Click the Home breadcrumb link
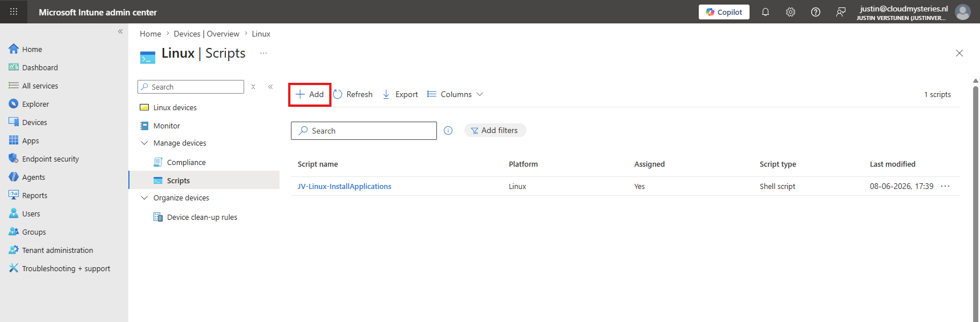The image size is (980, 322). pyautogui.click(x=151, y=34)
